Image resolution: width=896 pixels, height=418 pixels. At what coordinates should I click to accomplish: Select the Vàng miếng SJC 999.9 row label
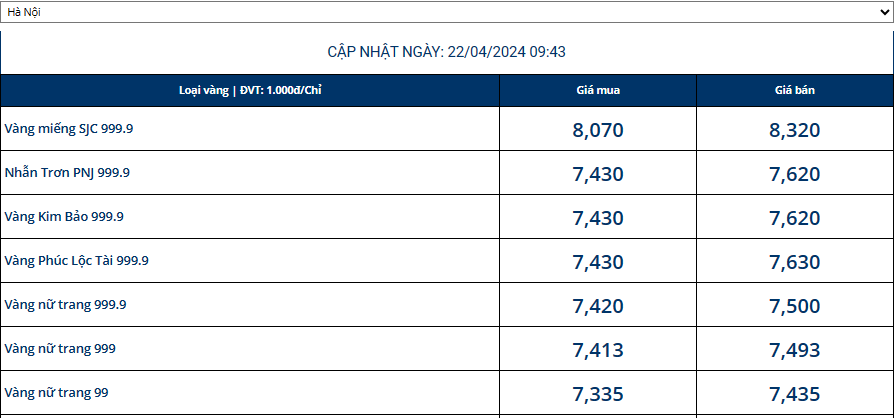(x=68, y=129)
